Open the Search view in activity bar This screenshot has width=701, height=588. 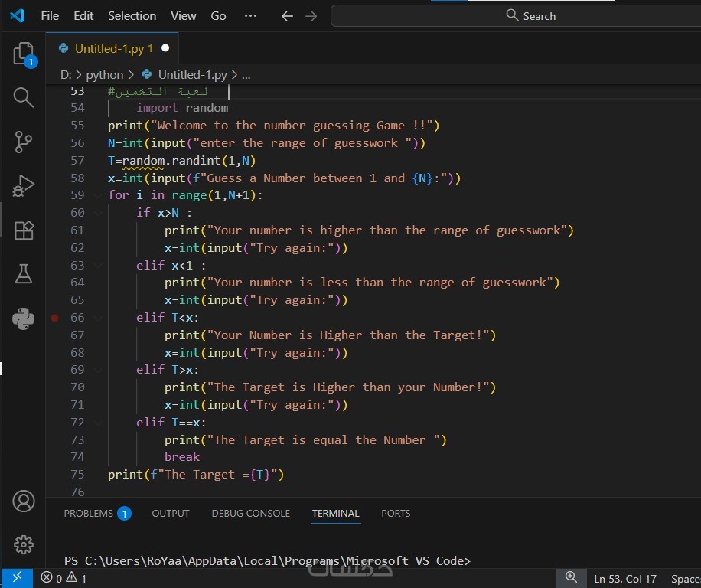[x=24, y=97]
